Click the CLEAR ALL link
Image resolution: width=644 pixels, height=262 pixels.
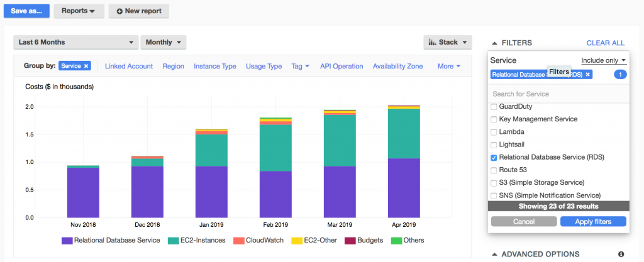coord(606,43)
